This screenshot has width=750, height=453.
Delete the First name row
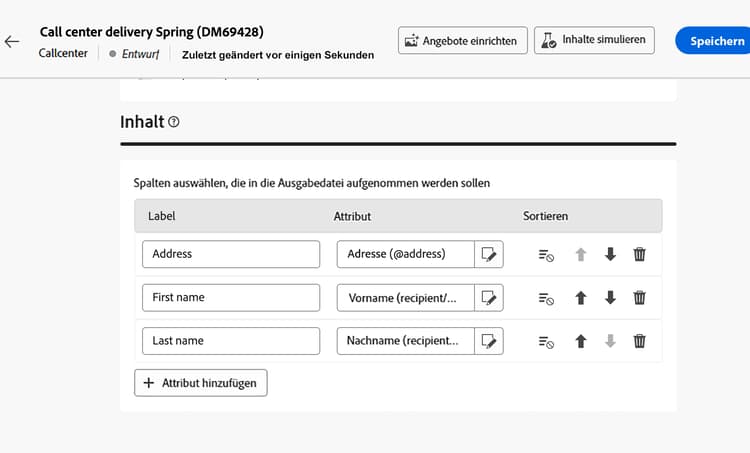(640, 298)
